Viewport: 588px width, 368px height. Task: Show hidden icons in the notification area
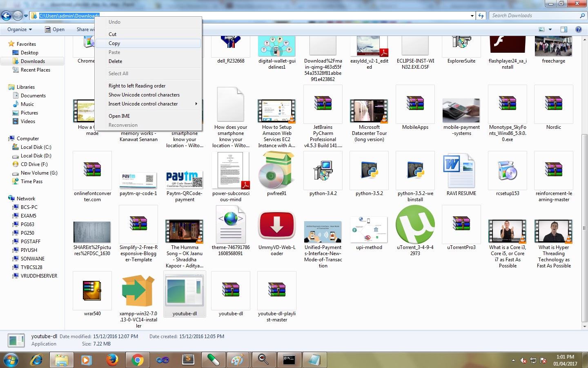coord(513,361)
